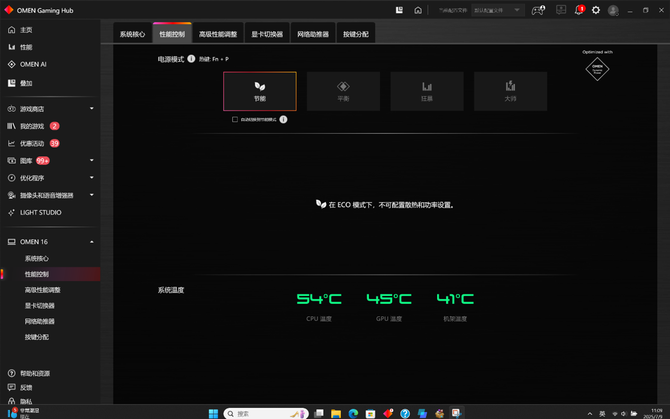The height and width of the screenshot is (419, 670).
Task: Select the 平衡 balanced power mode
Action: click(343, 91)
